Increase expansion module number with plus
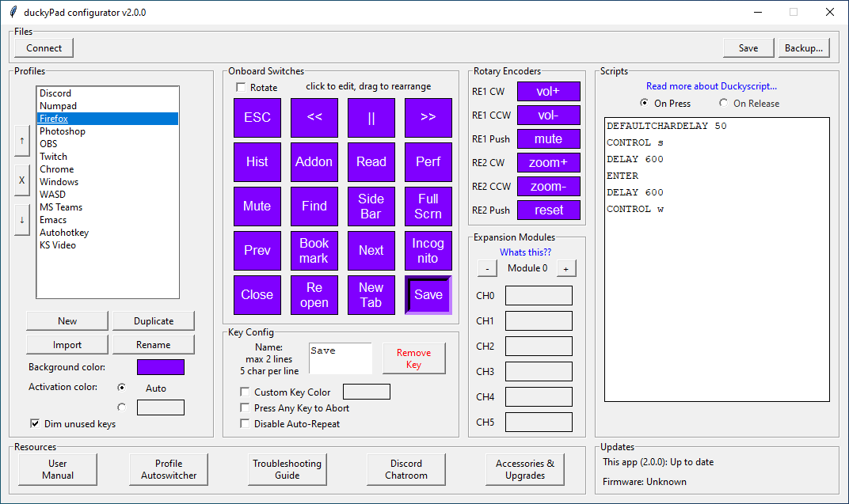The height and width of the screenshot is (504, 849). click(565, 268)
